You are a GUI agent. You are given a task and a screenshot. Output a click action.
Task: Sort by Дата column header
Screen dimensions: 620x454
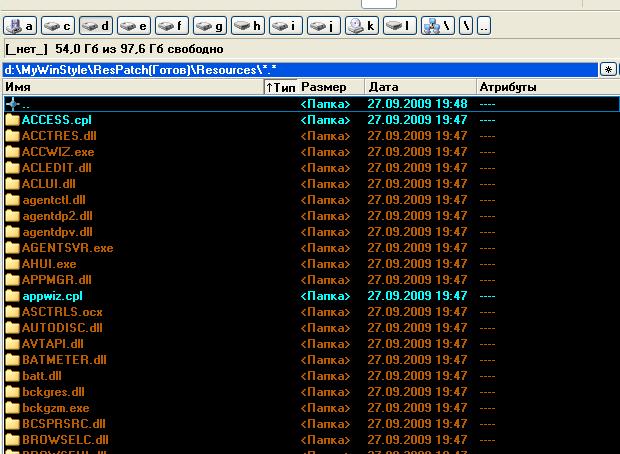(420, 87)
